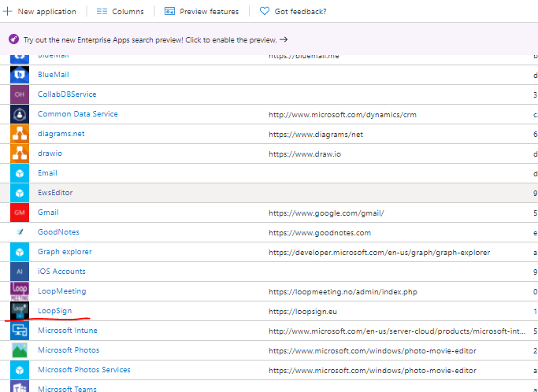
Task: Click the Microsoft Photos Services cube icon
Action: [20, 370]
